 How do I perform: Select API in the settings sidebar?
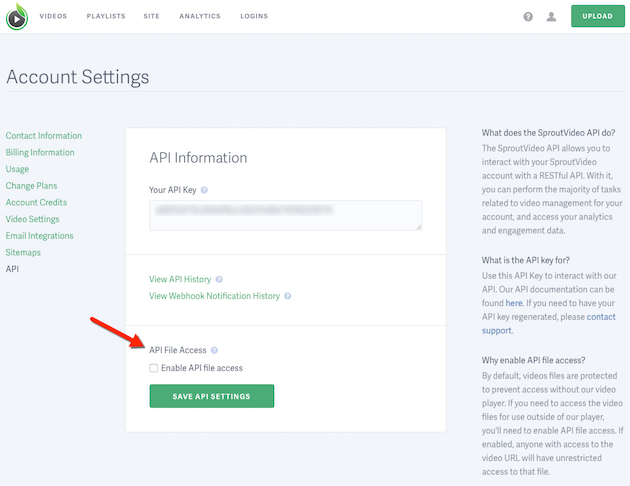[x=12, y=269]
